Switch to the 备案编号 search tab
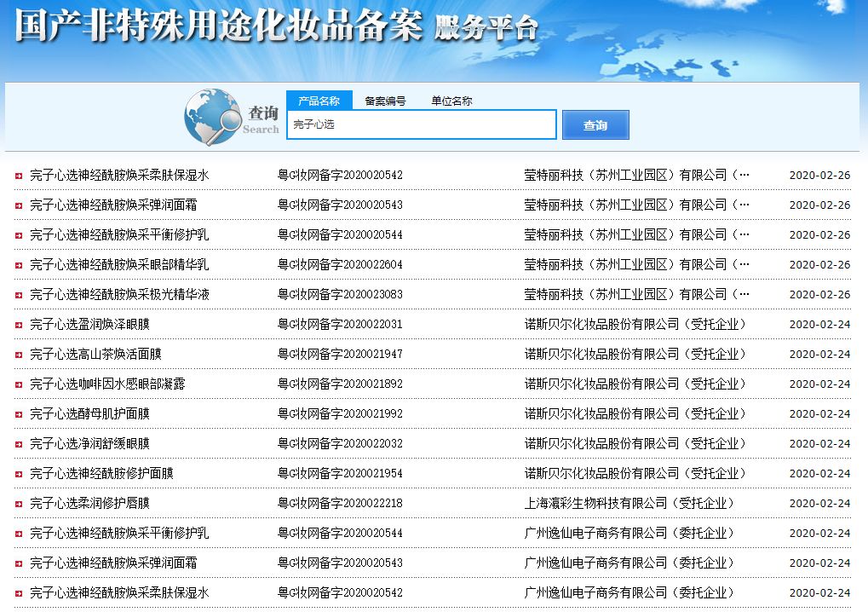Image resolution: width=868 pixels, height=612 pixels. pyautogui.click(x=385, y=100)
